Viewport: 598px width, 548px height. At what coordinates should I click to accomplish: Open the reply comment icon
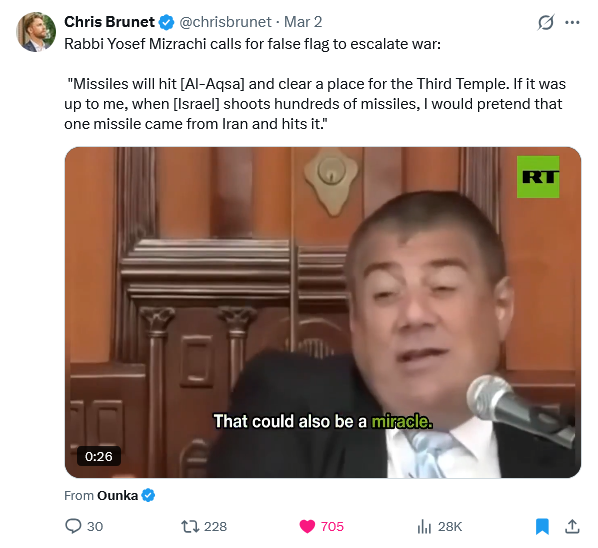pos(73,526)
